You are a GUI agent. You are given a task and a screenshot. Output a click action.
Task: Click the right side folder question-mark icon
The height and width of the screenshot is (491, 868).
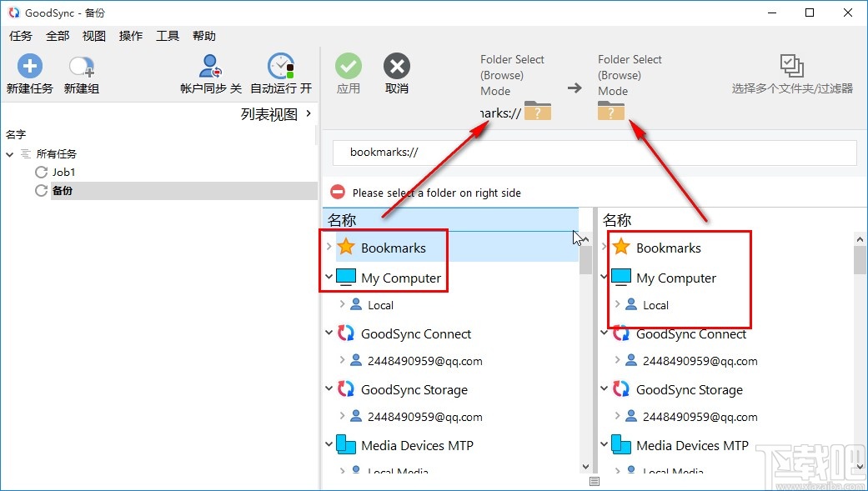[x=611, y=111]
